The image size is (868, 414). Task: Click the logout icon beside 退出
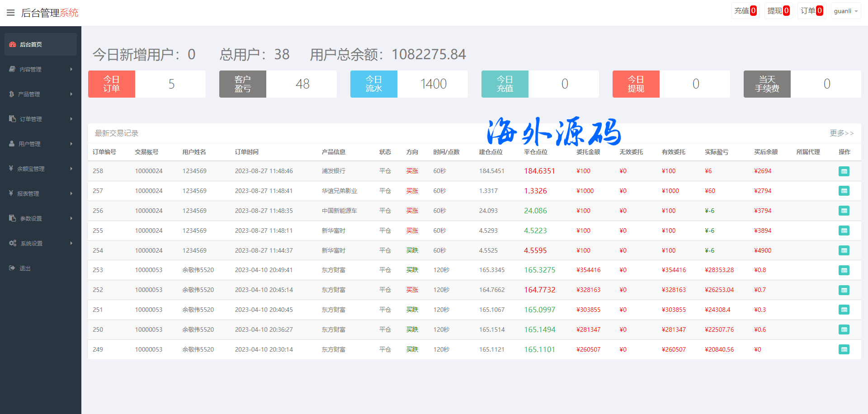point(12,268)
